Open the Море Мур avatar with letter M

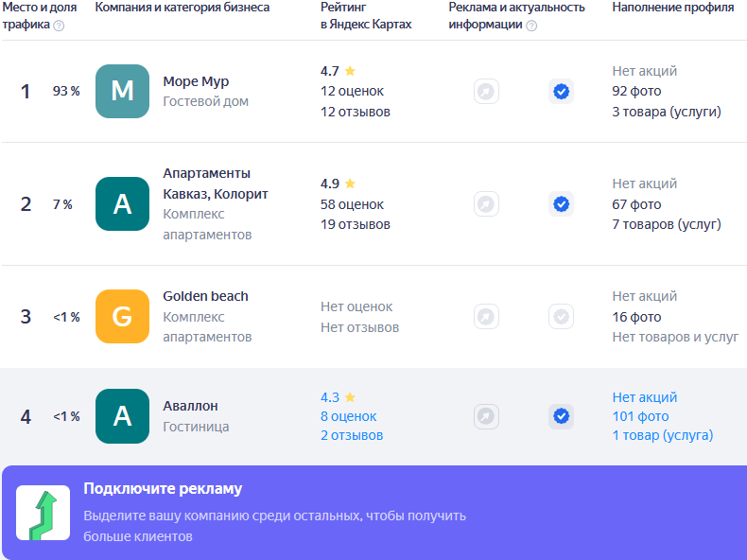pyautogui.click(x=122, y=91)
